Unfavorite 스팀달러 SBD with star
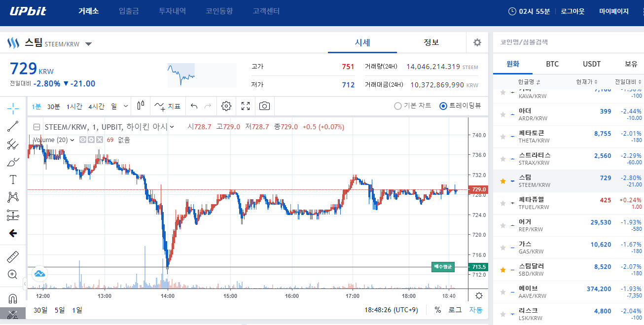 point(502,270)
